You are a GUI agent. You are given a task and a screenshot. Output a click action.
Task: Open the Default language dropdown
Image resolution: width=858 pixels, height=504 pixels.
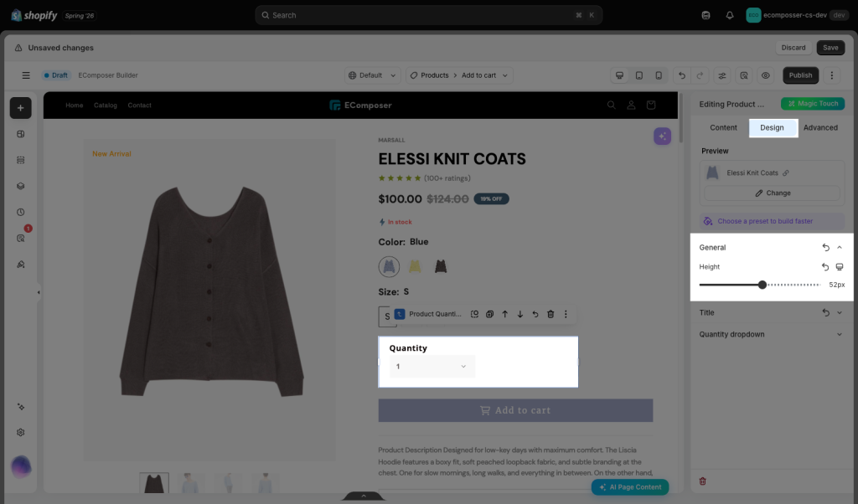point(372,75)
